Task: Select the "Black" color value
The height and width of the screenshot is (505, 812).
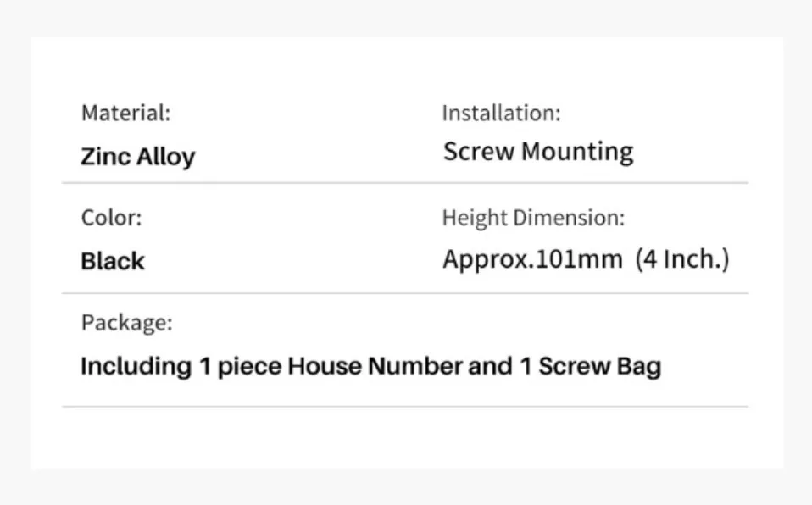Action: 113,261
